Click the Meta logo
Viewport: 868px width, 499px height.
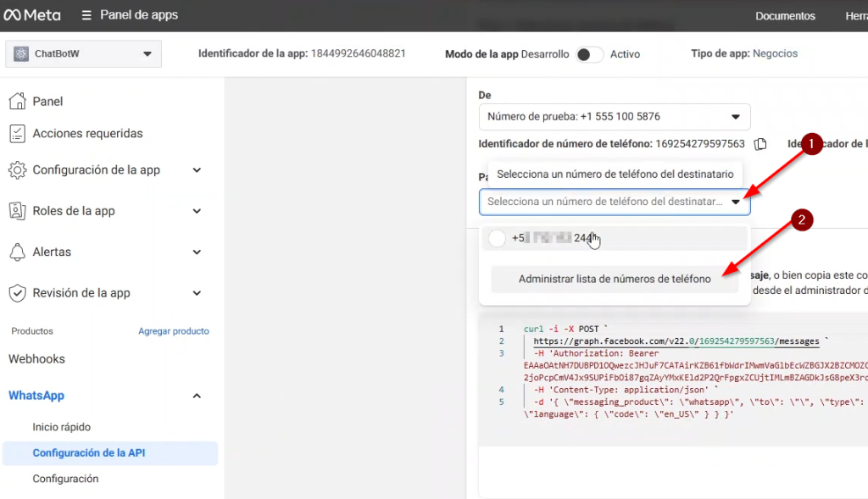click(32, 15)
